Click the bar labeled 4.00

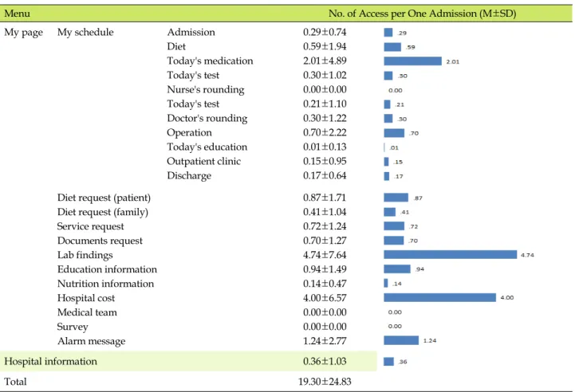click(439, 297)
